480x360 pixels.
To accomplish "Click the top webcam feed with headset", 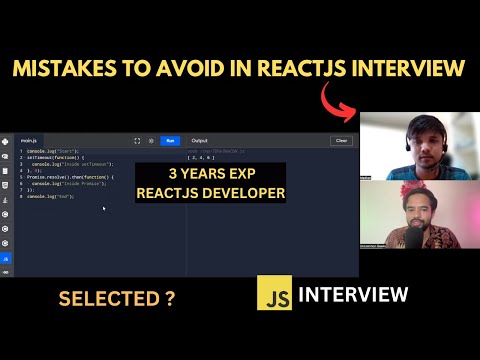I will [x=420, y=146].
